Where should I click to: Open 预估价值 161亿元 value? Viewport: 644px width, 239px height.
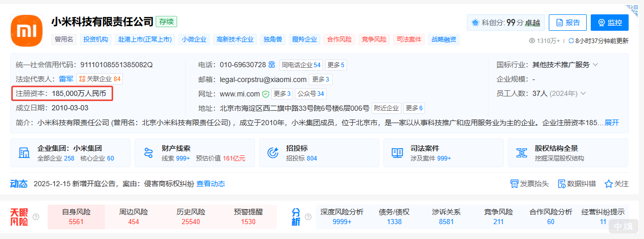point(221,158)
